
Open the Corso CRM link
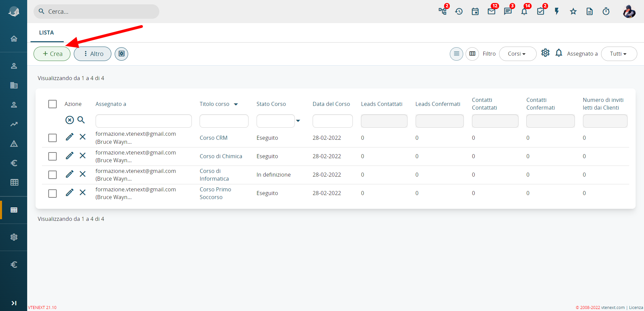[x=214, y=138]
